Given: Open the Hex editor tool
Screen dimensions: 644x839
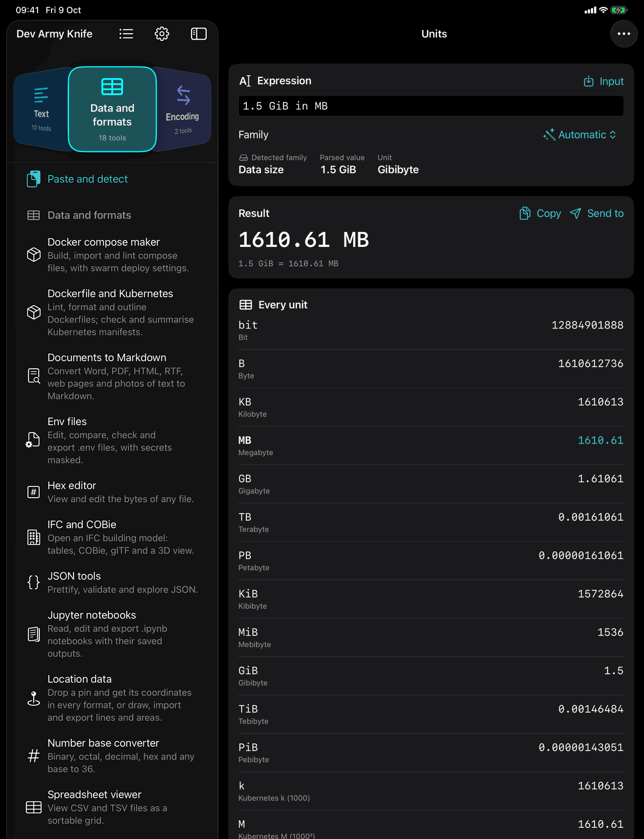Looking at the screenshot, I should click(x=113, y=492).
